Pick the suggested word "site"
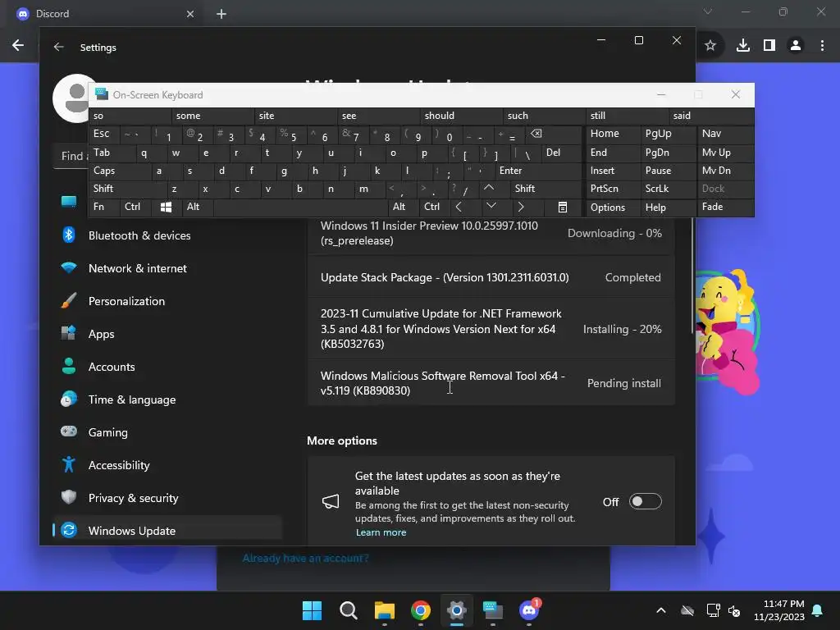Screen dimensions: 840x630 pyautogui.click(x=295, y=116)
